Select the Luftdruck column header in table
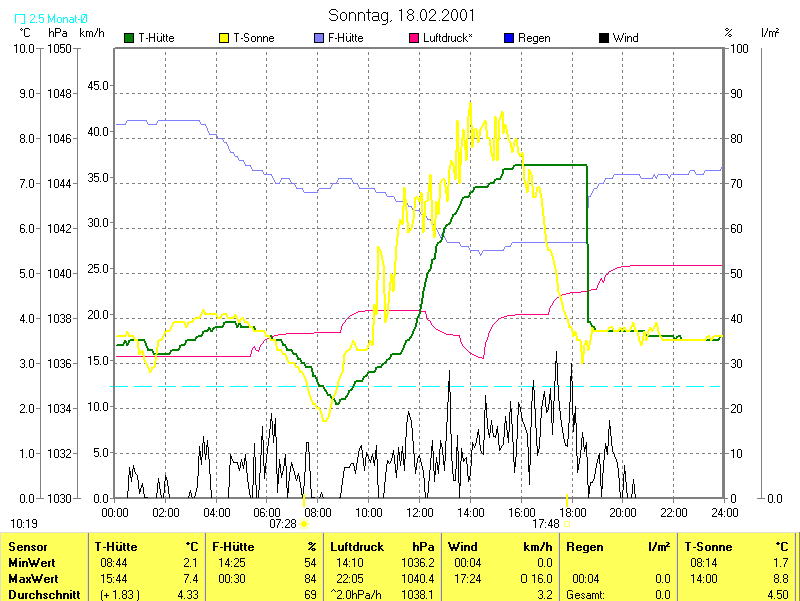Viewport: 800px width, 601px height. [358, 547]
